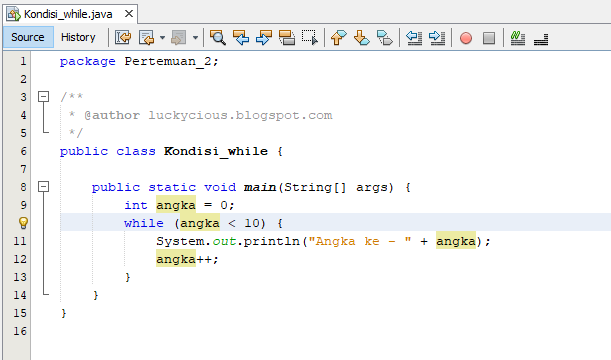The height and width of the screenshot is (360, 611).
Task: Jump to Previous Bookmark icon
Action: pos(339,38)
